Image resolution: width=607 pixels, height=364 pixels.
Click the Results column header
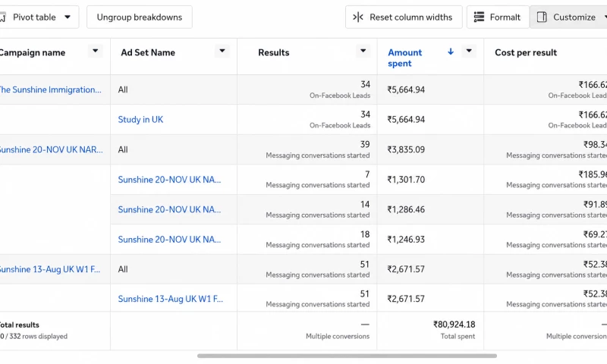coord(274,52)
